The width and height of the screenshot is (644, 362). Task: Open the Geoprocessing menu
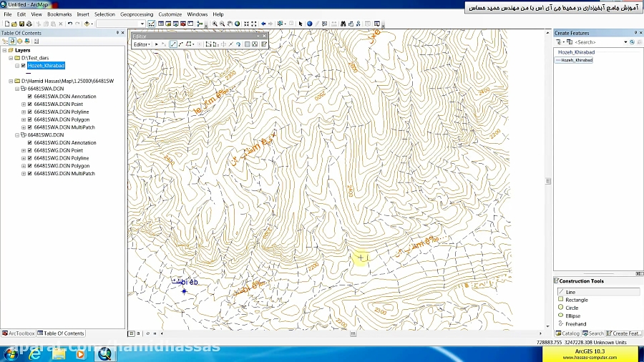(136, 14)
